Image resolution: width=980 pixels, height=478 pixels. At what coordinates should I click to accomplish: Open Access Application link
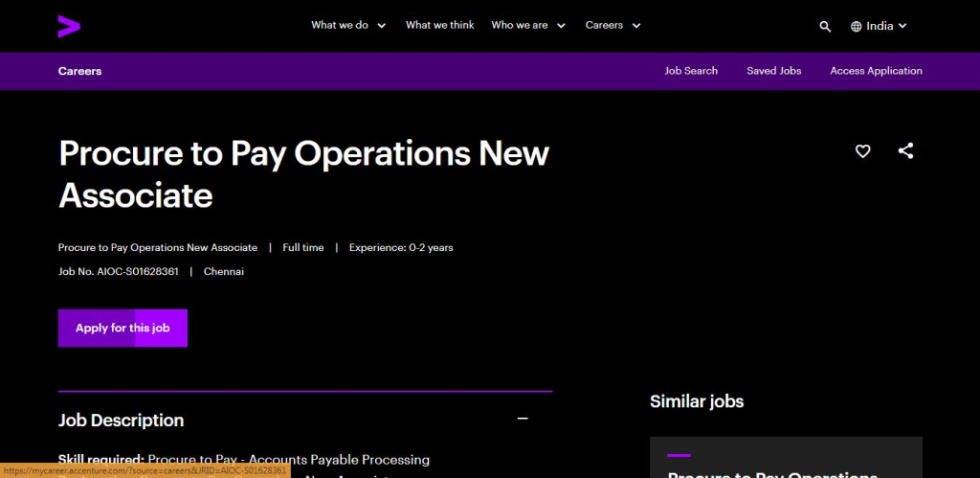pyautogui.click(x=876, y=71)
